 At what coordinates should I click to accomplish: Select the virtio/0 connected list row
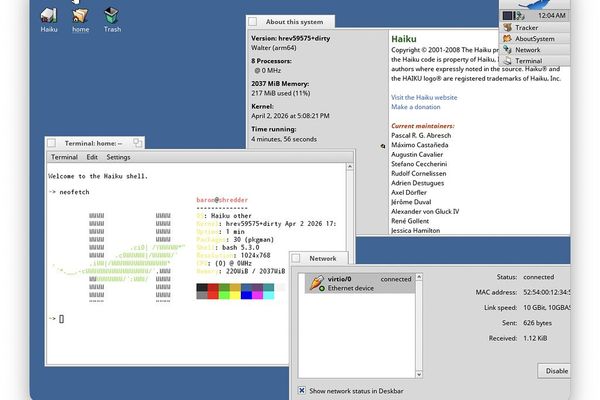[x=360, y=283]
